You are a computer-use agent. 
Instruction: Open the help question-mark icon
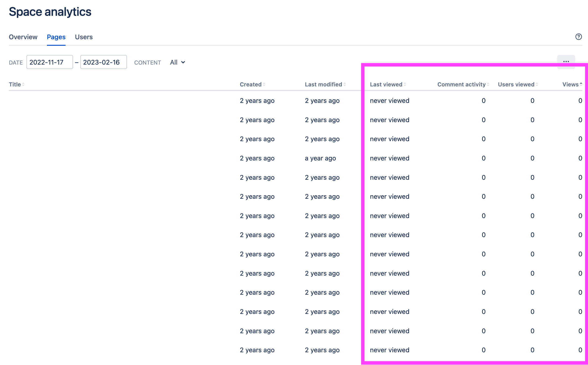[x=578, y=37]
